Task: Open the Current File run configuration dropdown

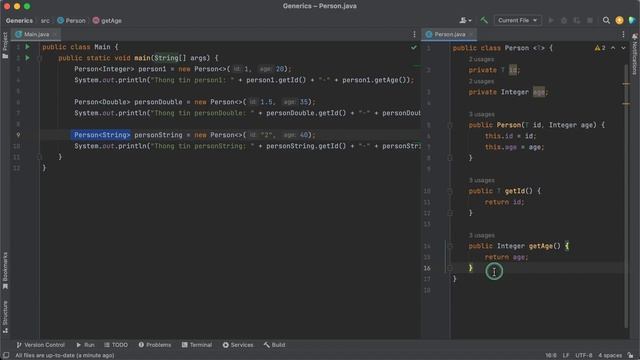Action: tap(517, 20)
